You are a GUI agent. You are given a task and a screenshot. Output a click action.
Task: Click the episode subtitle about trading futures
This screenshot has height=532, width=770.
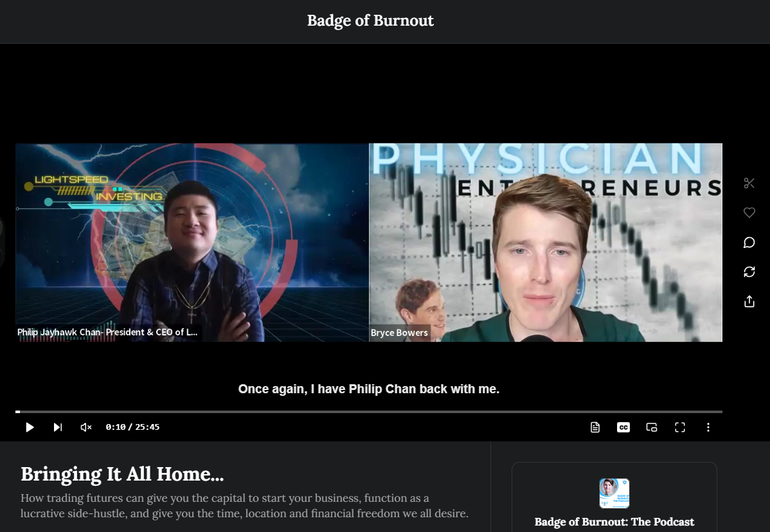tap(244, 506)
